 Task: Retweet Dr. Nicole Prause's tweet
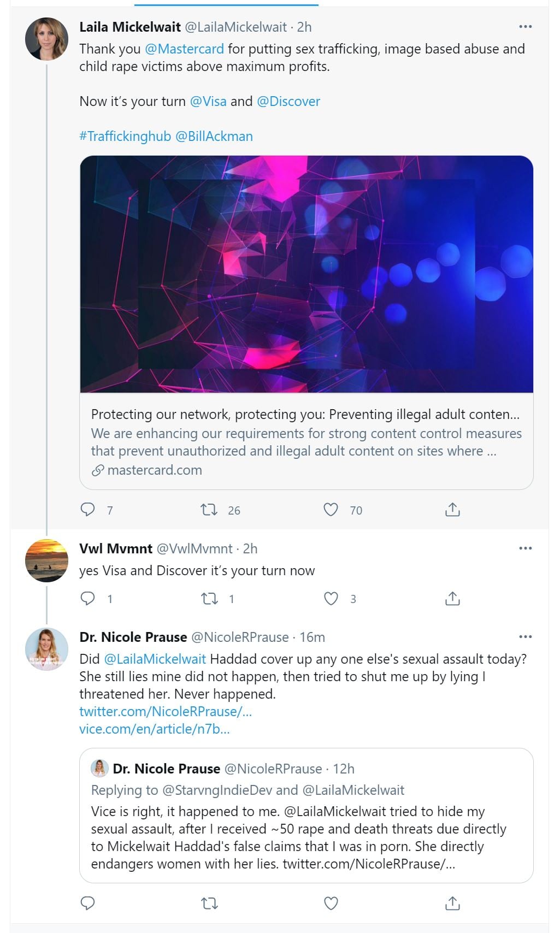209,904
